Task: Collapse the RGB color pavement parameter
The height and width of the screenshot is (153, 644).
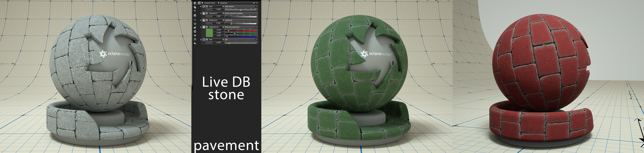Action: click(207, 27)
